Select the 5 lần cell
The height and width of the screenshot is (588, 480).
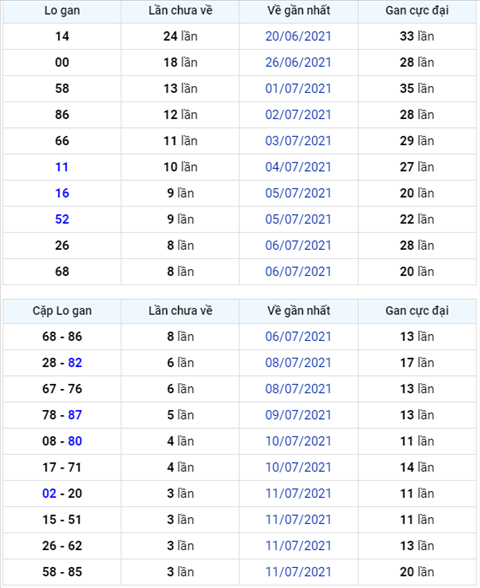180,415
